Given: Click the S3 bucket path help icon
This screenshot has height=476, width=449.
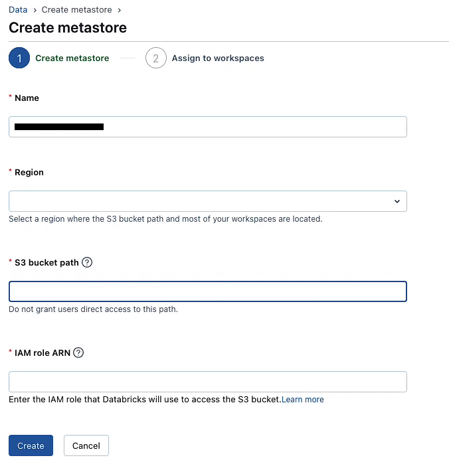Looking at the screenshot, I should tap(87, 262).
